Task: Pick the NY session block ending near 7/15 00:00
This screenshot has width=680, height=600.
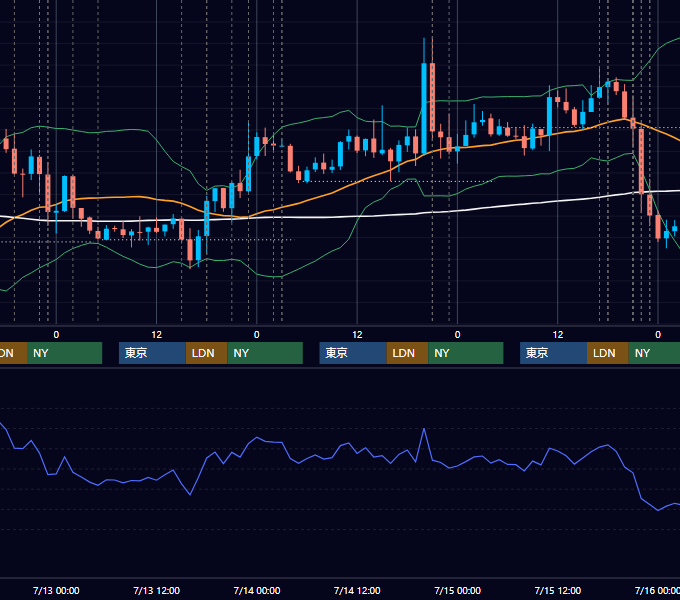Action: click(466, 353)
